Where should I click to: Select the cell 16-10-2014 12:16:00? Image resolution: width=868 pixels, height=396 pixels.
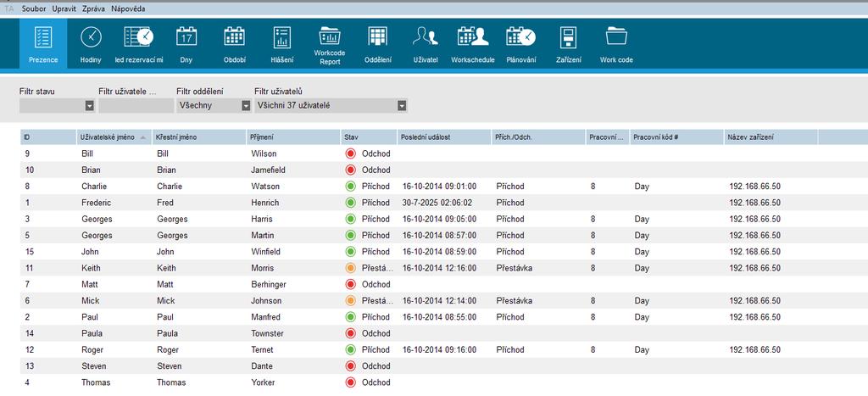(439, 268)
